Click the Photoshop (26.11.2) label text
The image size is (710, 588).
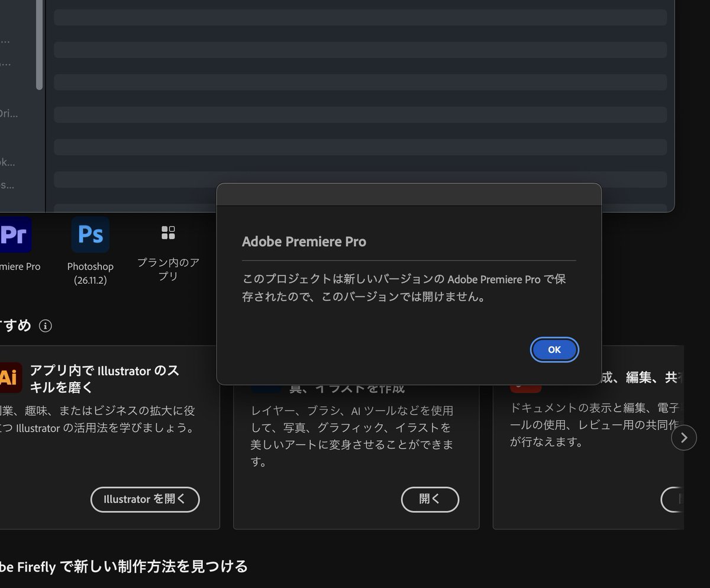tap(90, 273)
